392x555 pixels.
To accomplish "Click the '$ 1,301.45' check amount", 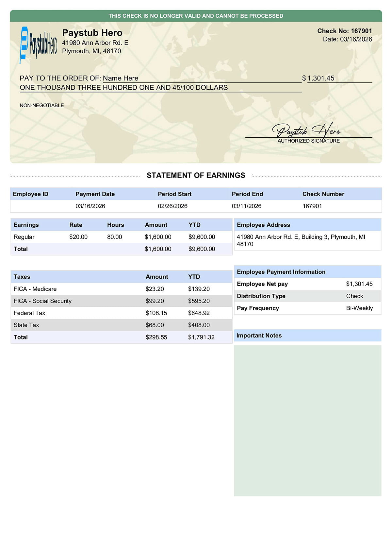I will [x=318, y=78].
